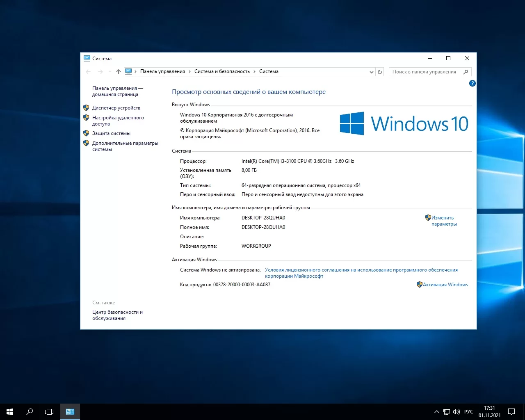Open the recent locations dropdown arrow
Viewport: 525px width, 420px height.
click(x=110, y=72)
